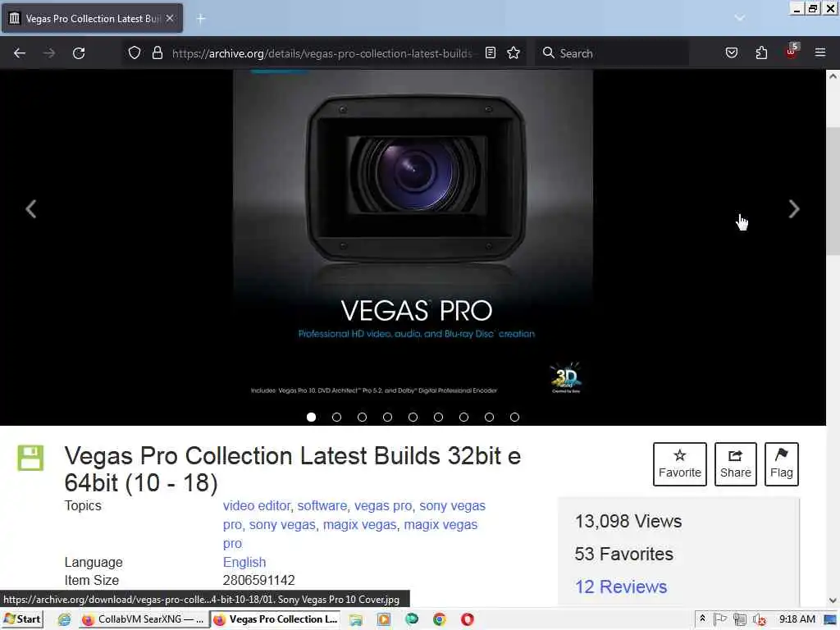Select fifth carousel dot indicator

click(x=413, y=417)
